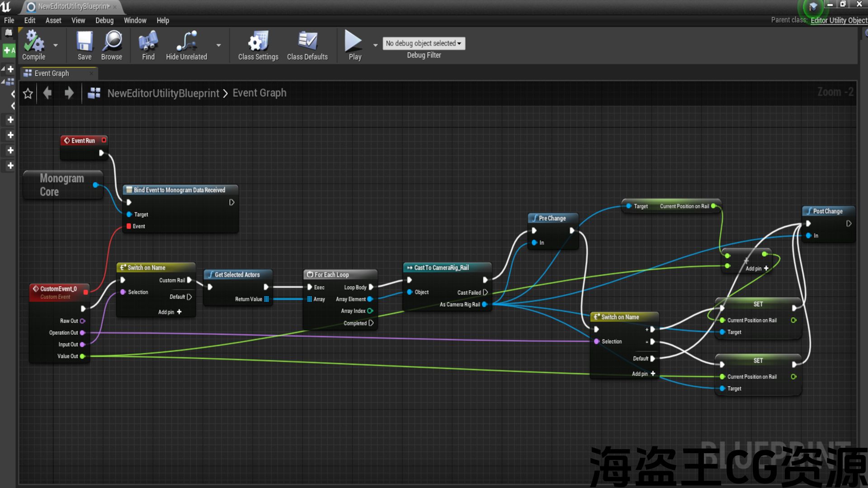Open the debug object dropdown
Image resolution: width=868 pixels, height=488 pixels.
[424, 43]
